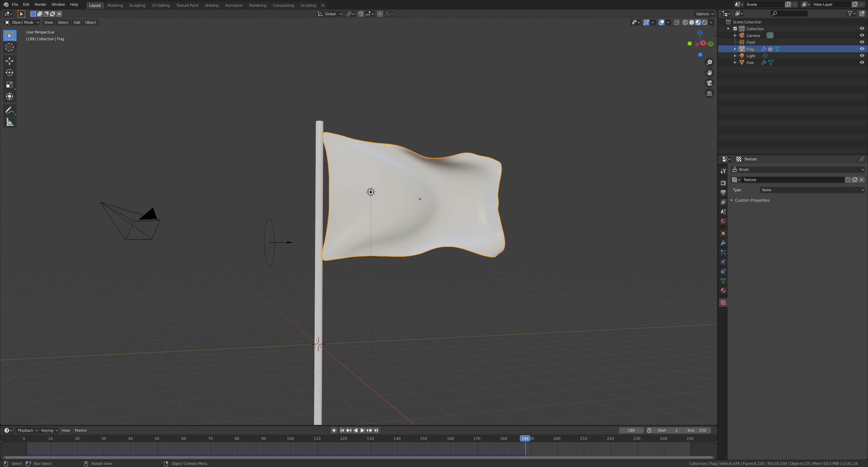Select the Rotate tool

9,73
